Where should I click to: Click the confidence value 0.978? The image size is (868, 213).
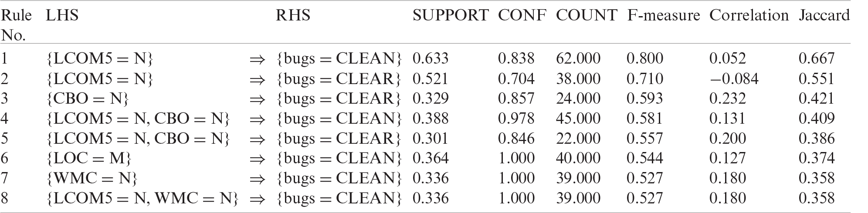pos(516,118)
